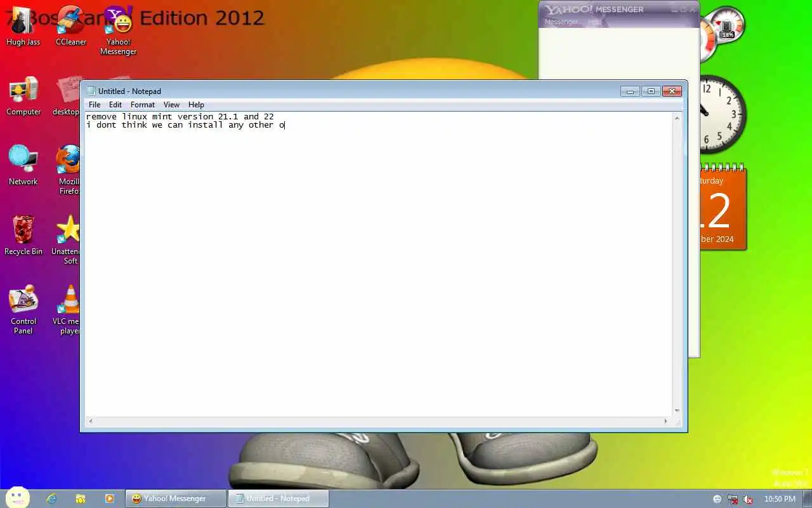Open the Notepad Edit menu
This screenshot has width=812, height=508.
coord(115,105)
